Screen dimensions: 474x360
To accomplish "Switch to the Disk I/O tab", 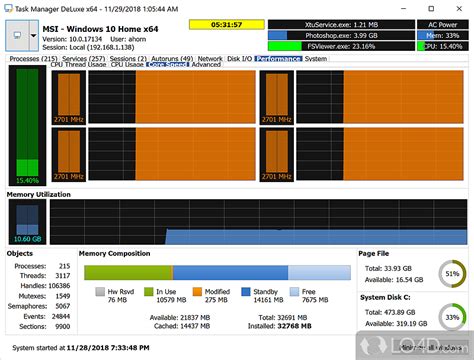I will coord(239,59).
